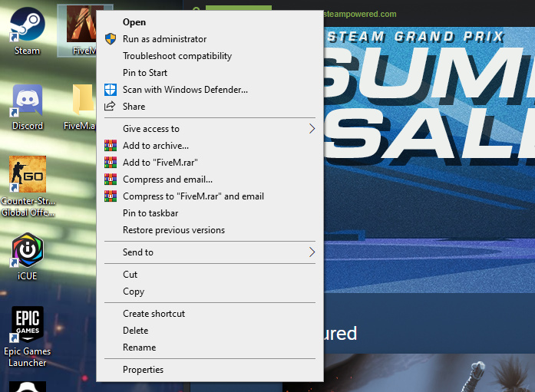Select Add to archive... entry
The image size is (535, 392).
coord(210,146)
